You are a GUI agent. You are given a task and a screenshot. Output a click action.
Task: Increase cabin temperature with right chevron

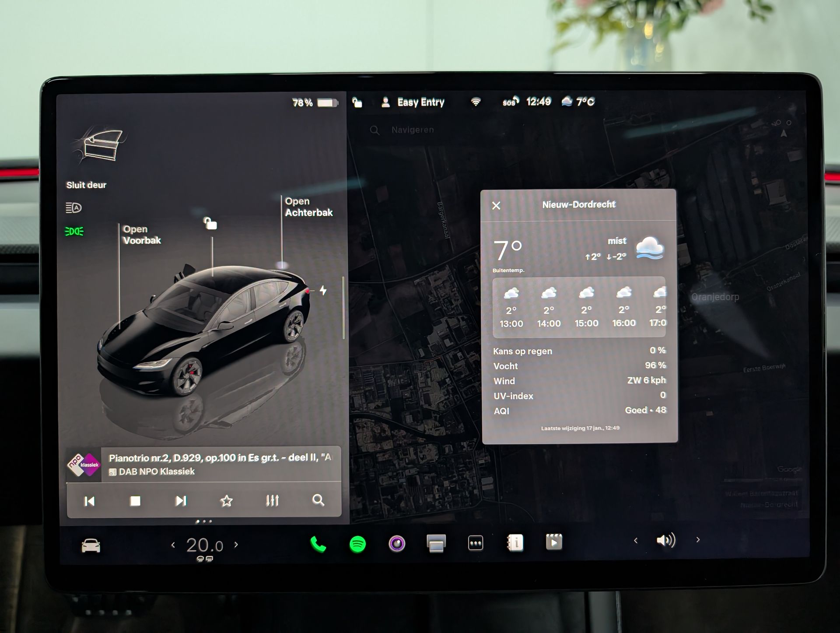point(236,545)
